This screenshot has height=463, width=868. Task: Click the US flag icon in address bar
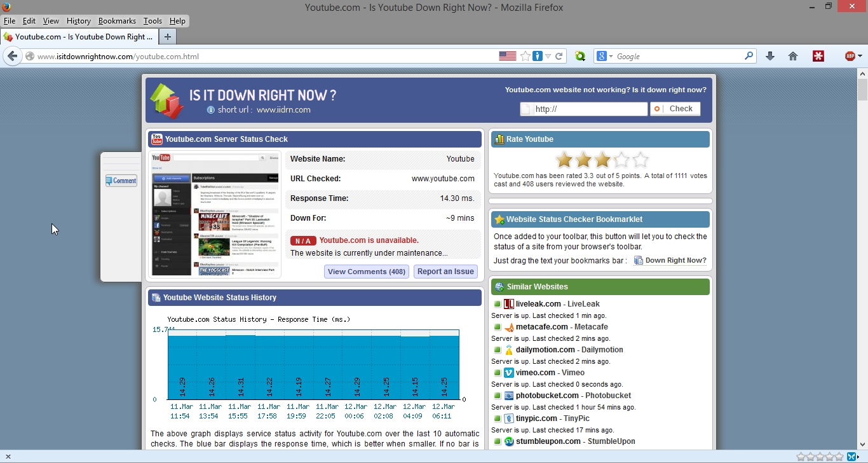coord(508,56)
